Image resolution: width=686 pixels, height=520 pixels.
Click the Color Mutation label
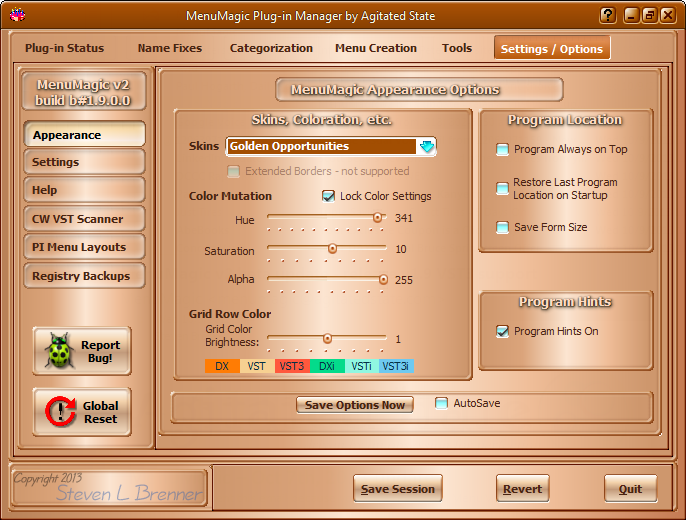click(230, 196)
